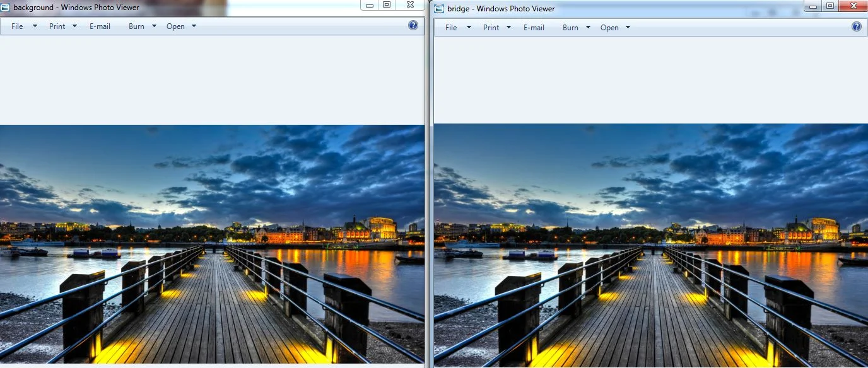Close the background window
This screenshot has height=368, width=868.
(410, 5)
